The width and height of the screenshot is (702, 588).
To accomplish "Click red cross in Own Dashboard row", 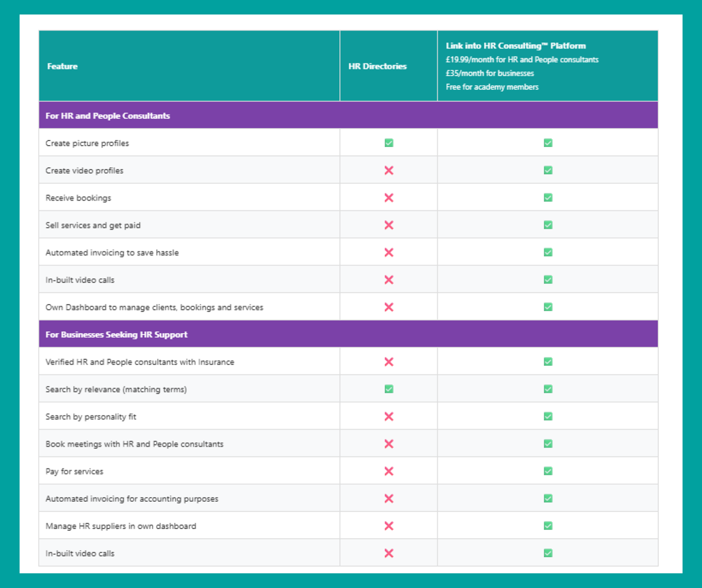I will (x=389, y=307).
